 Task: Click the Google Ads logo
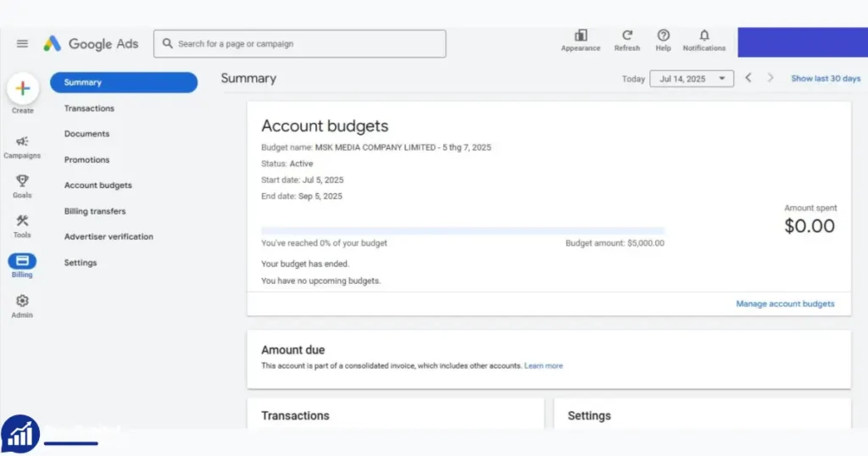(92, 44)
